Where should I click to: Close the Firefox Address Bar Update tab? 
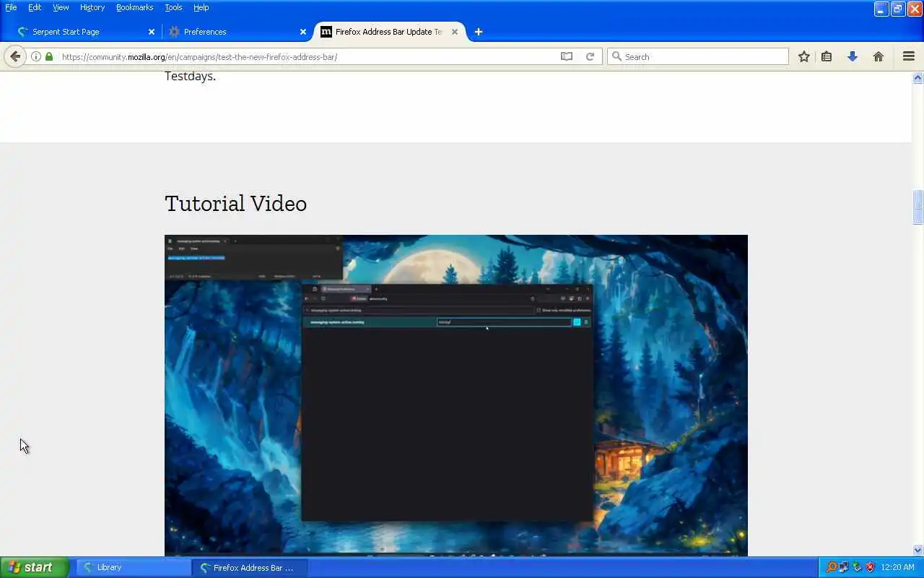pos(455,32)
